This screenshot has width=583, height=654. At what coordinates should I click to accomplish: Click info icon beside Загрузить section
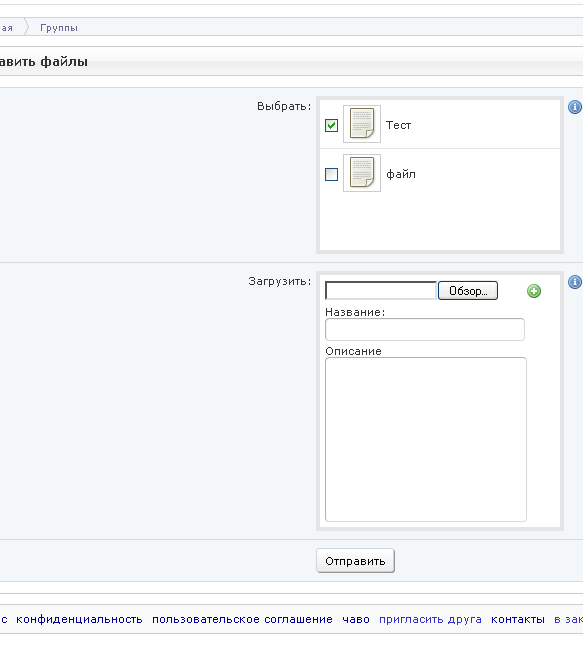coord(575,282)
